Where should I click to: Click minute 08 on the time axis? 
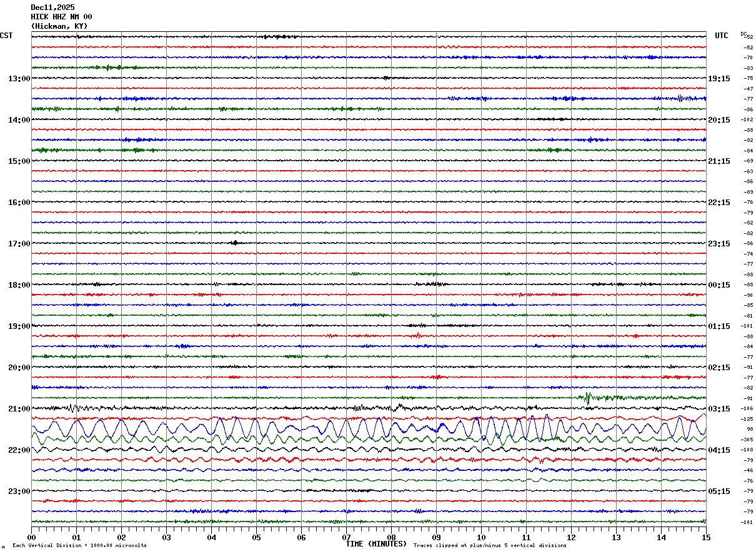[391, 537]
